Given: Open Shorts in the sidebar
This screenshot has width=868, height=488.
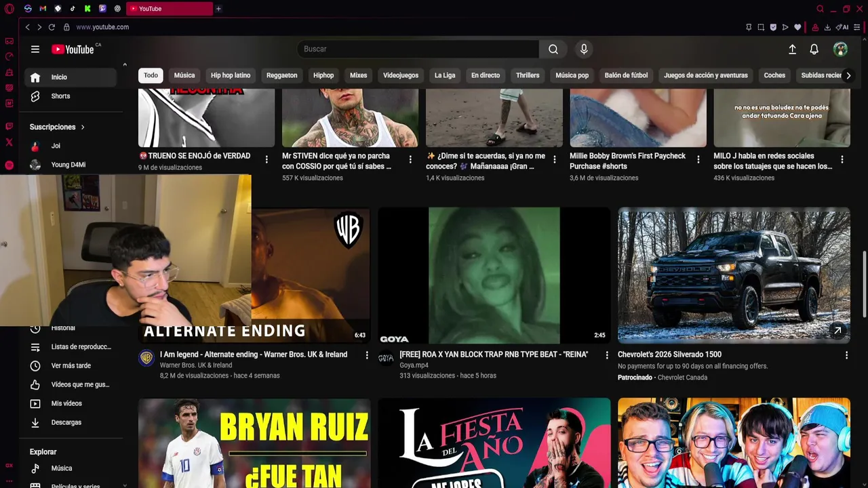Looking at the screenshot, I should [x=71, y=96].
